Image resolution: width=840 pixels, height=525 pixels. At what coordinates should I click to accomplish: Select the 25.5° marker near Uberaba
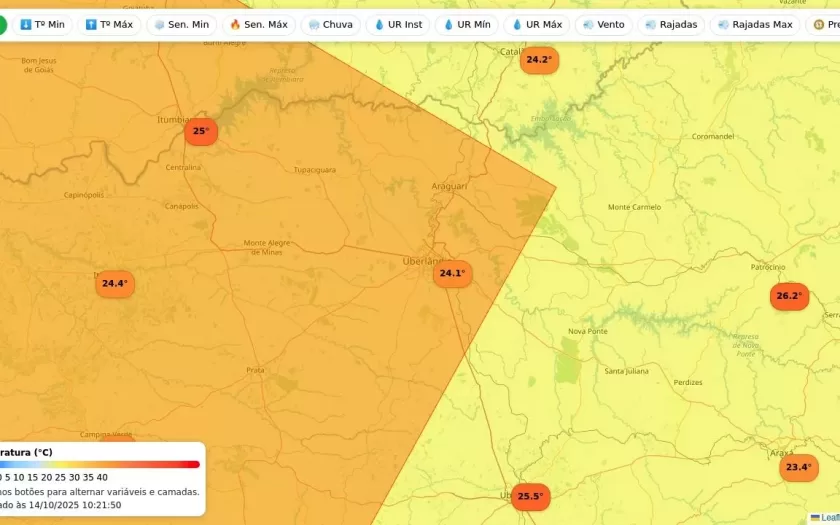coord(530,496)
